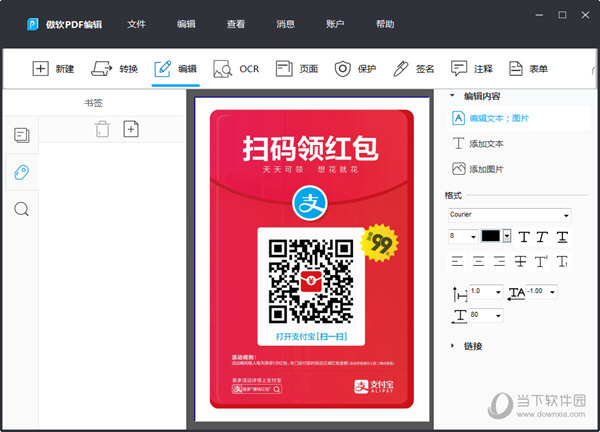
Task: Open the 保护 (Protect) tools
Action: tap(355, 69)
